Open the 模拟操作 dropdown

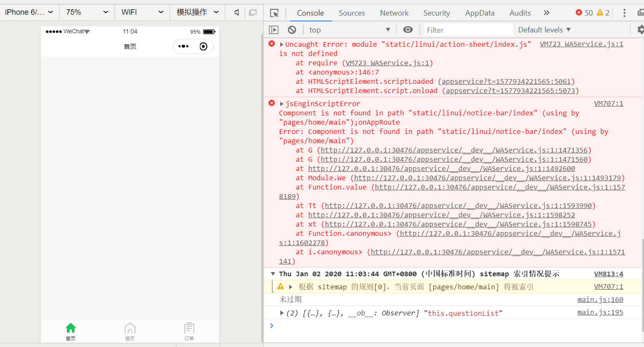point(197,13)
